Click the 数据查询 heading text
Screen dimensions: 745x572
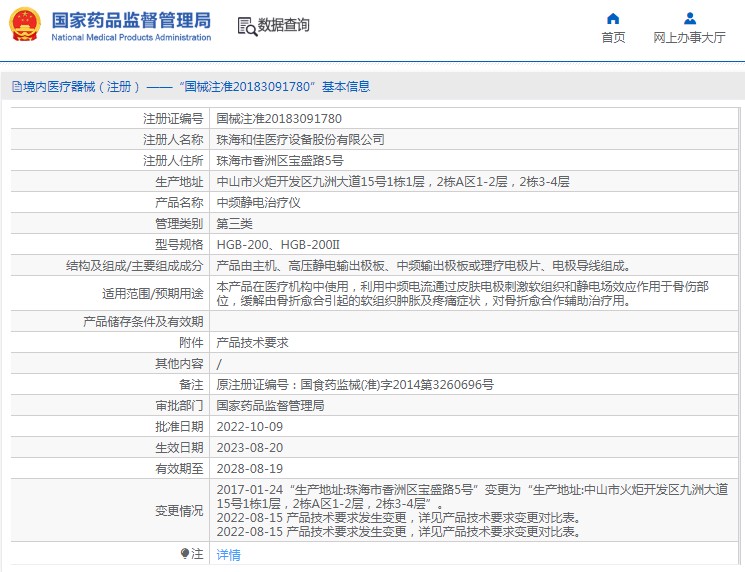click(283, 25)
